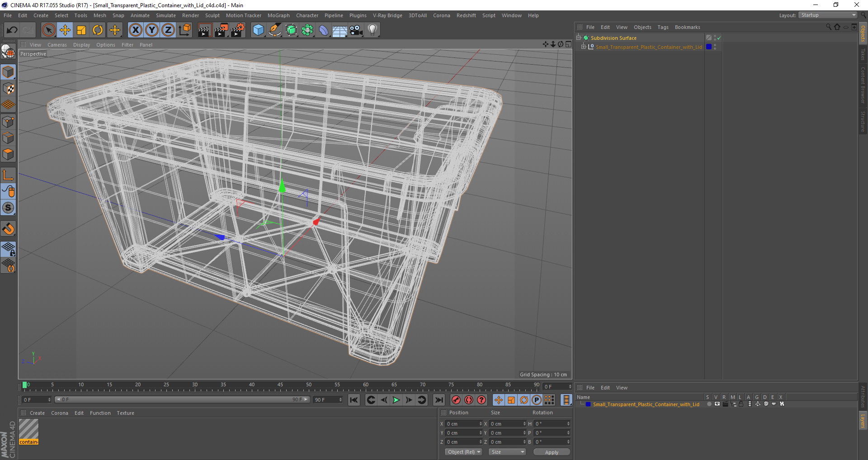Go to start of animation
This screenshot has height=460, width=868.
pyautogui.click(x=354, y=400)
